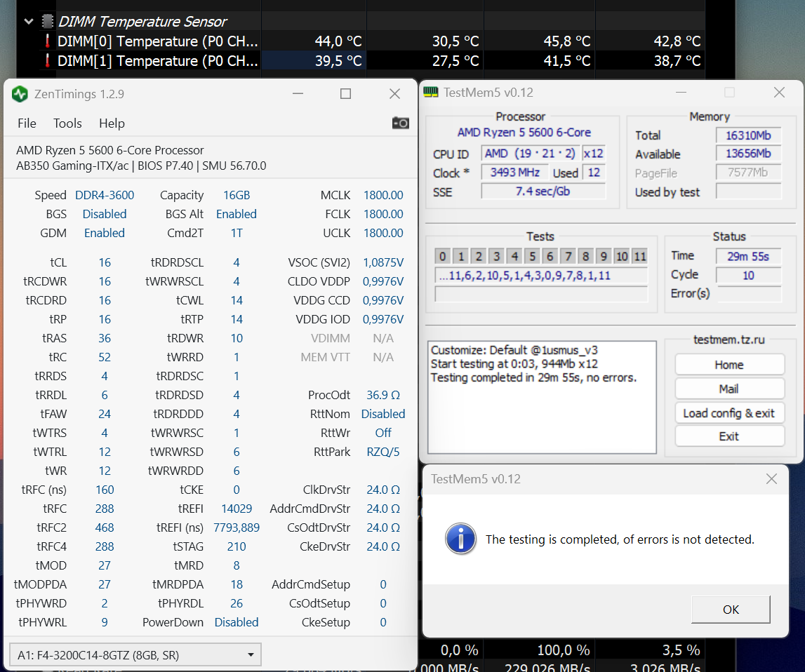Open the ZenTimings File menu
Screen dimensions: 805x672
tap(27, 123)
